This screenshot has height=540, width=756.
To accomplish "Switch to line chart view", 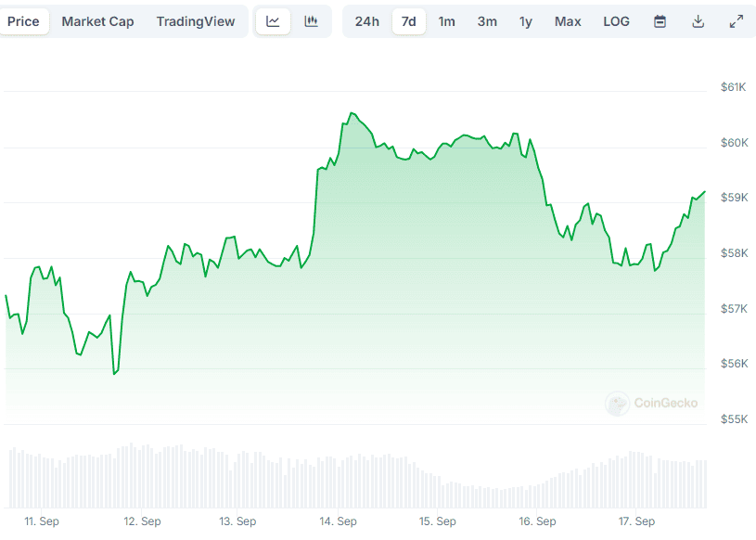I will tap(273, 21).
